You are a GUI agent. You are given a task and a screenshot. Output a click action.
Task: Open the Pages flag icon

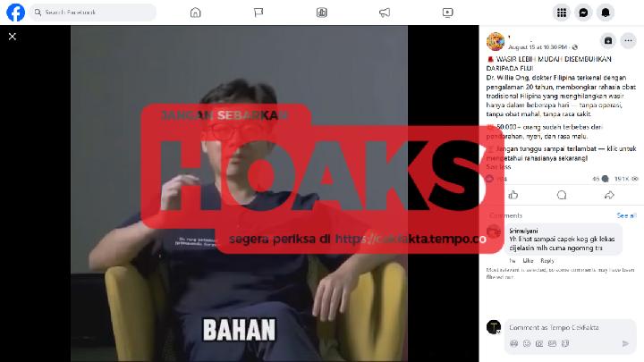pos(258,13)
